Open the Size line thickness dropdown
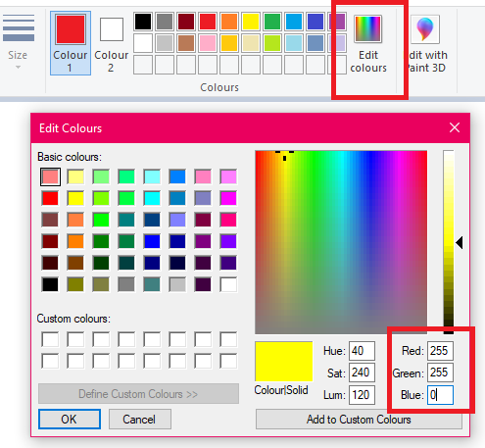 point(18,40)
